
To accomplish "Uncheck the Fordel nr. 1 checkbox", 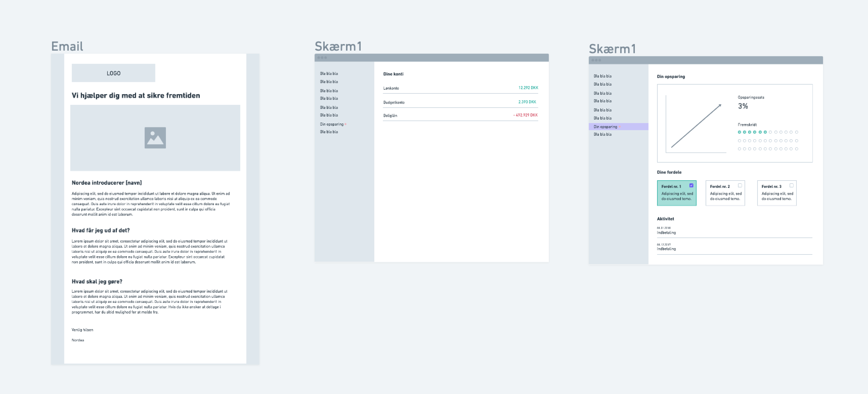I will point(691,185).
